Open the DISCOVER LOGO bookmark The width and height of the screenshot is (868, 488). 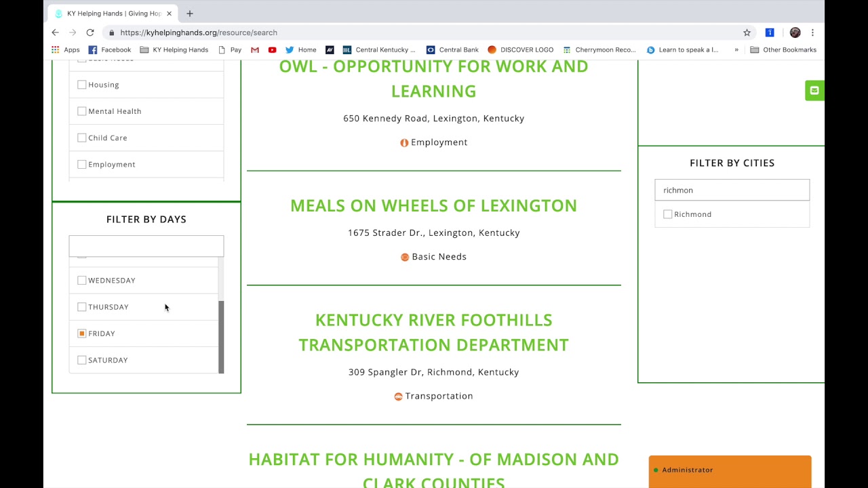[x=521, y=49]
